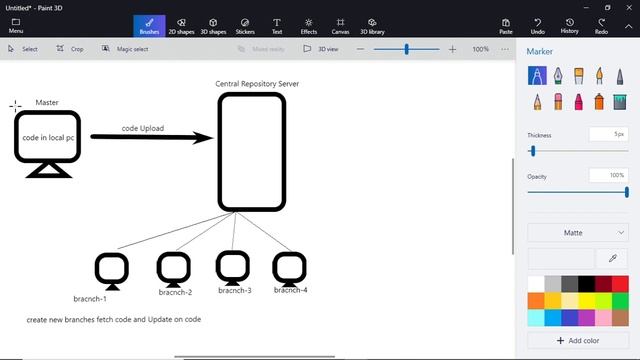
Task: Select the Pixel pen brush
Action: (620, 76)
